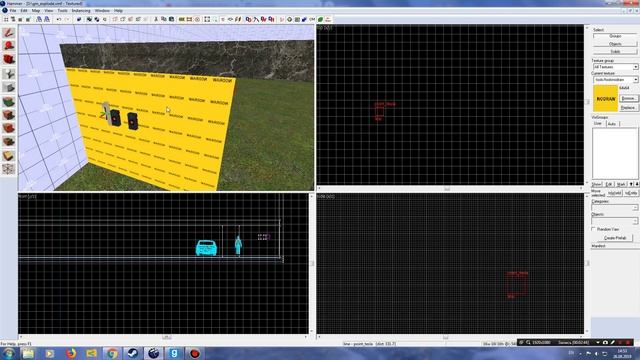Click the green icon near toolbar end
This screenshot has height=360, width=640.
click(x=320, y=19)
